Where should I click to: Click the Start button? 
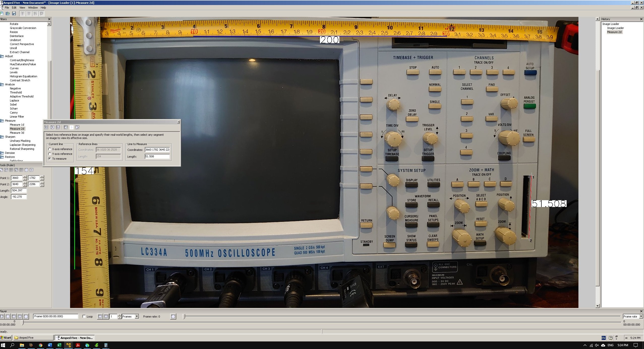[x=6, y=338]
